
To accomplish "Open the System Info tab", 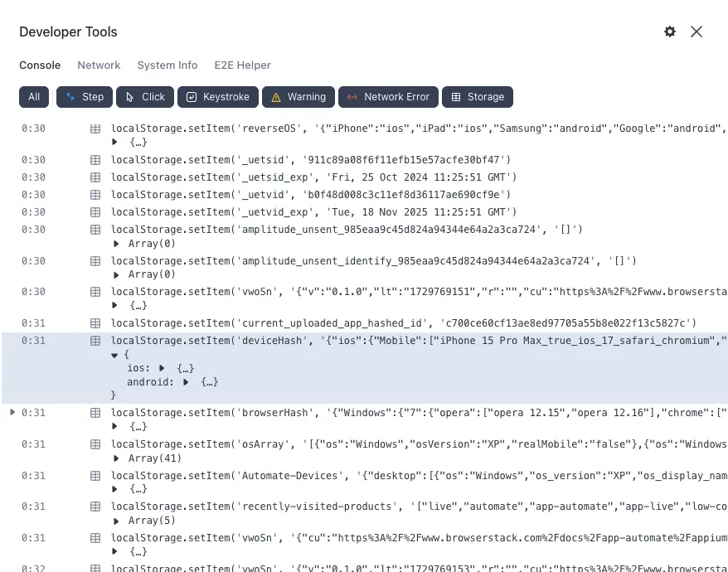I will (x=167, y=65).
